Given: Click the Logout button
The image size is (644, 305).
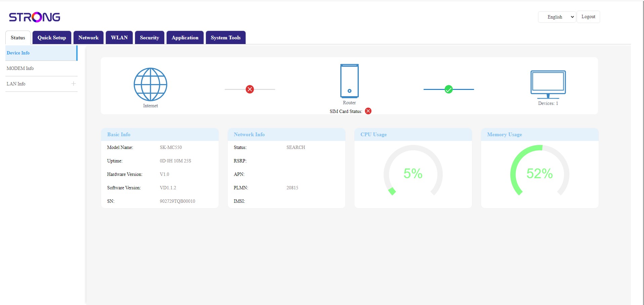Looking at the screenshot, I should click(588, 17).
